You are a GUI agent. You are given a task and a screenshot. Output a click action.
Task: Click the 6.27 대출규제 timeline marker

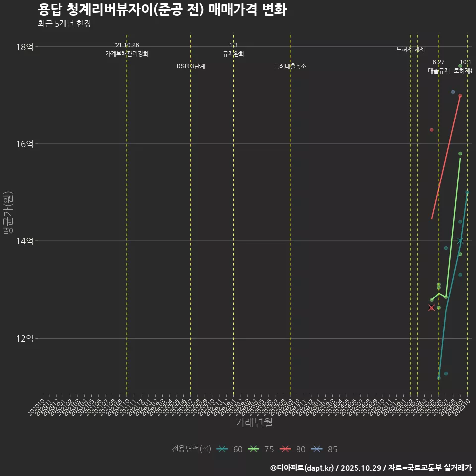point(438,67)
